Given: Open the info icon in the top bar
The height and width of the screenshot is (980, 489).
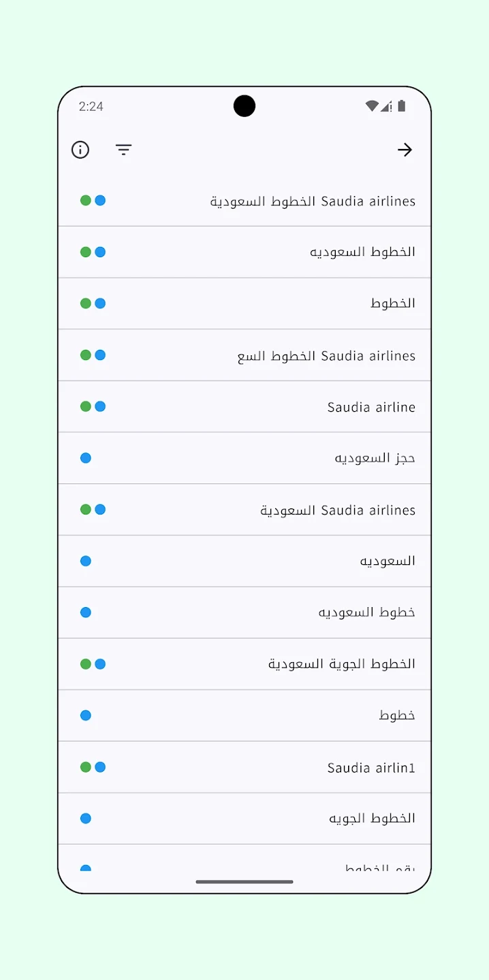Looking at the screenshot, I should (x=80, y=150).
